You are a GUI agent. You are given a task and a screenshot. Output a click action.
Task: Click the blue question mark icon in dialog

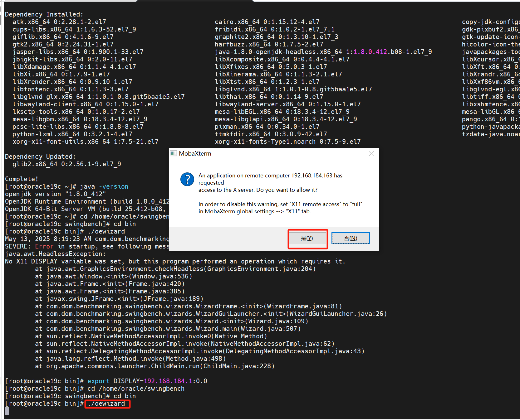point(187,179)
